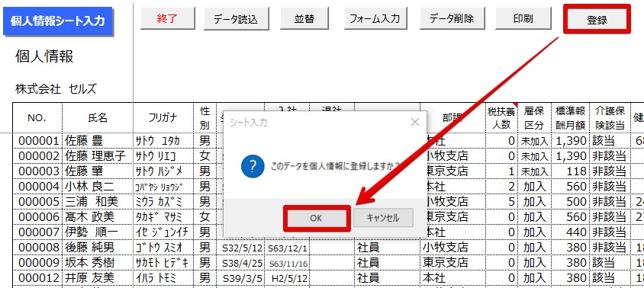Select the NO. column header
The image size is (644, 288).
37,118
